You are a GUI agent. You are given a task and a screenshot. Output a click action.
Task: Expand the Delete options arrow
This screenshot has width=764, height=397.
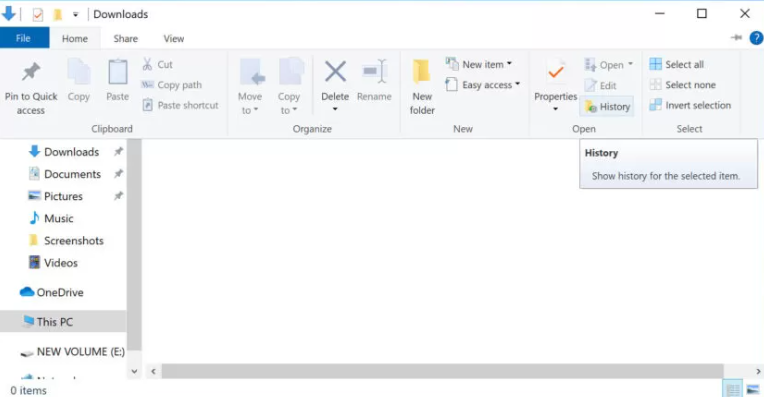point(335,110)
